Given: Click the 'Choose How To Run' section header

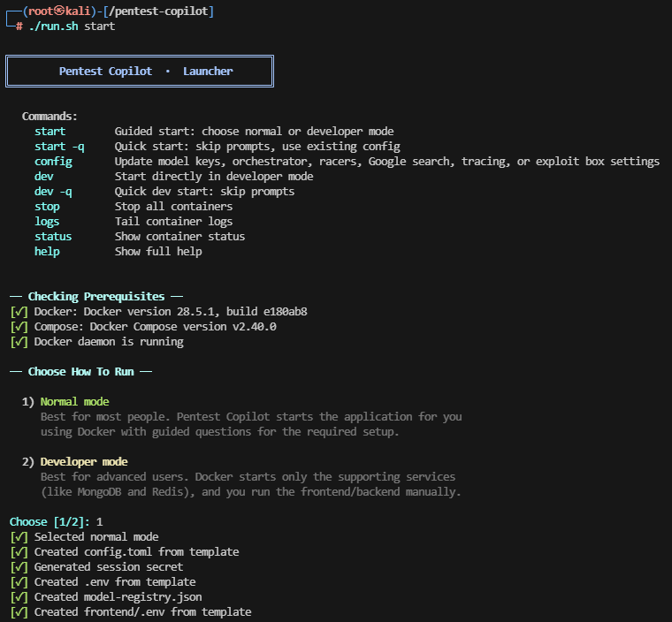Looking at the screenshot, I should [x=81, y=371].
